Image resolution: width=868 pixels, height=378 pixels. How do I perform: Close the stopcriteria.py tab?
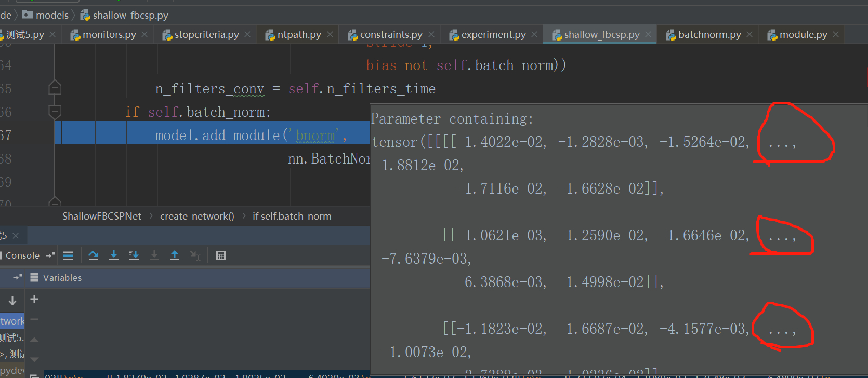coord(247,34)
